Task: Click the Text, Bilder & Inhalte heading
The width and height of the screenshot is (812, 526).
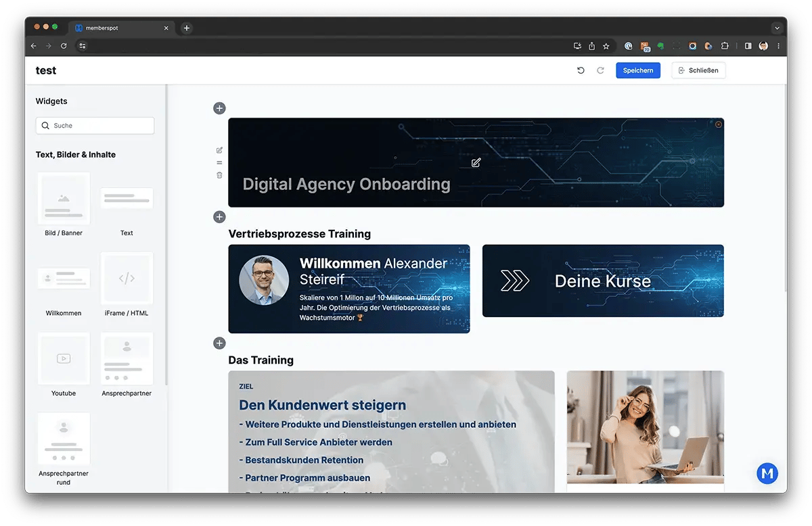Action: (76, 155)
